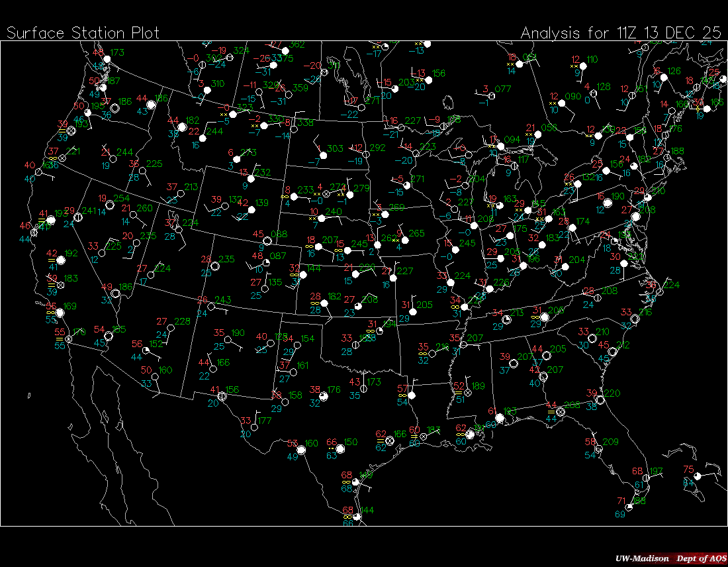Click the station circle with 33 and pressure 177
The image size is (728, 567).
tap(255, 426)
